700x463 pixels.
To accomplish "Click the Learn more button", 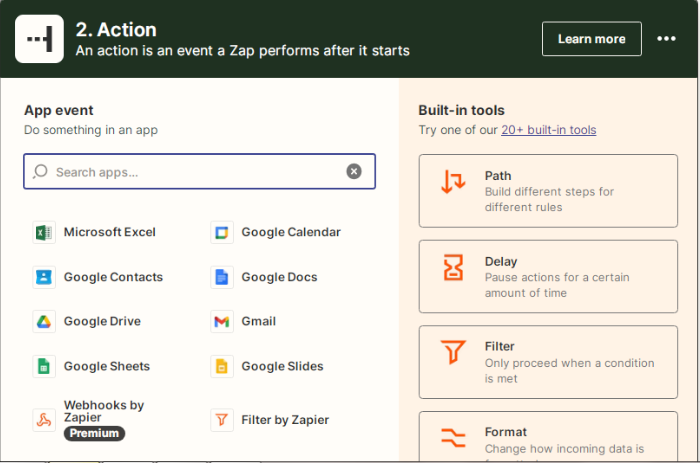I will (x=592, y=39).
